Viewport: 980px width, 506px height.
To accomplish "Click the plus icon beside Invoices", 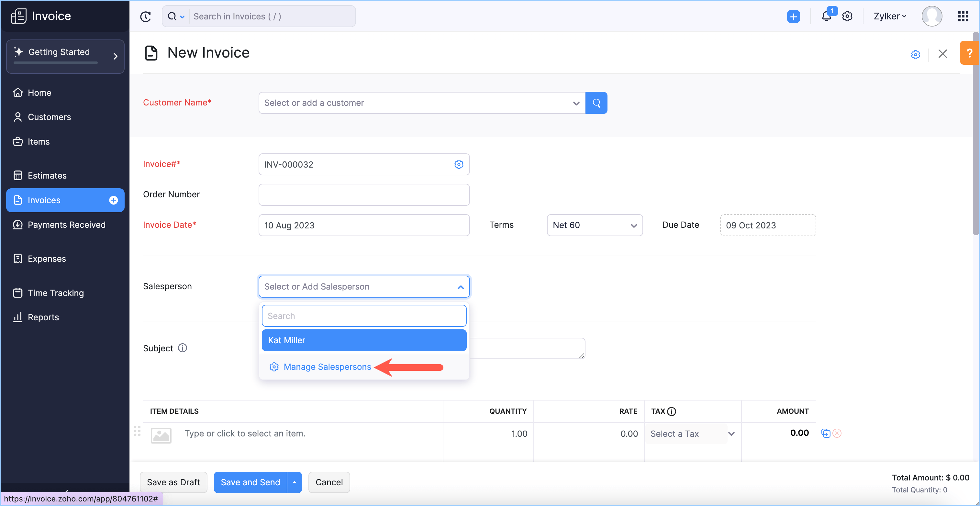I will click(x=113, y=200).
